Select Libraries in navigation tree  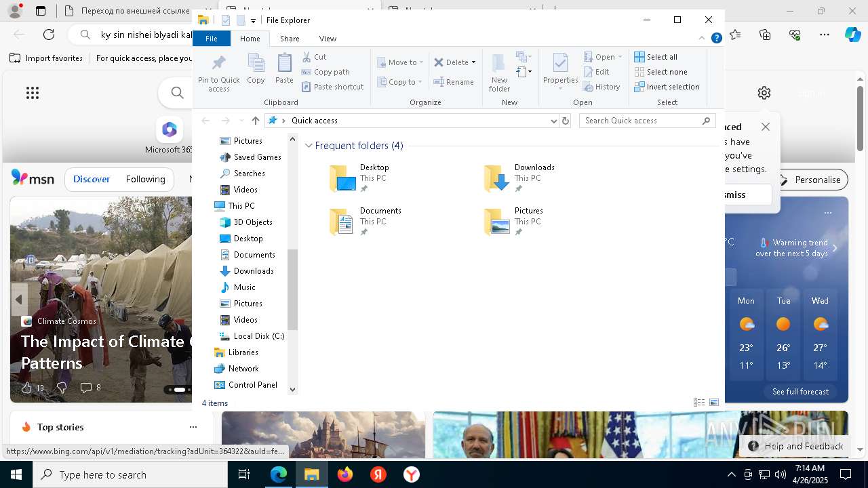[x=236, y=352]
